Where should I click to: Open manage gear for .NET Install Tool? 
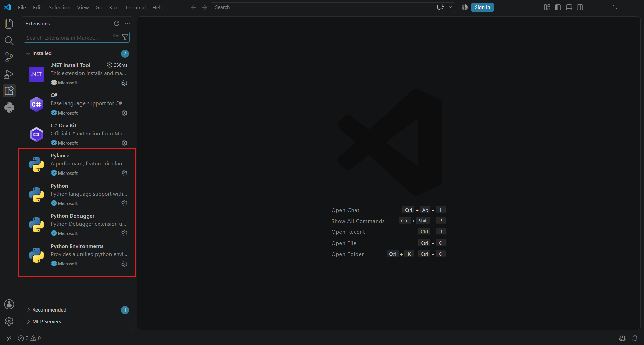point(124,83)
